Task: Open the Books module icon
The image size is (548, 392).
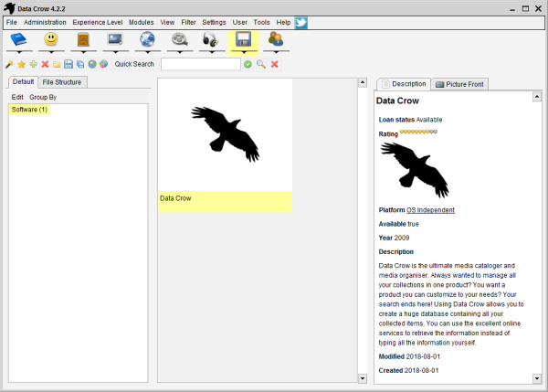Action: pos(19,39)
